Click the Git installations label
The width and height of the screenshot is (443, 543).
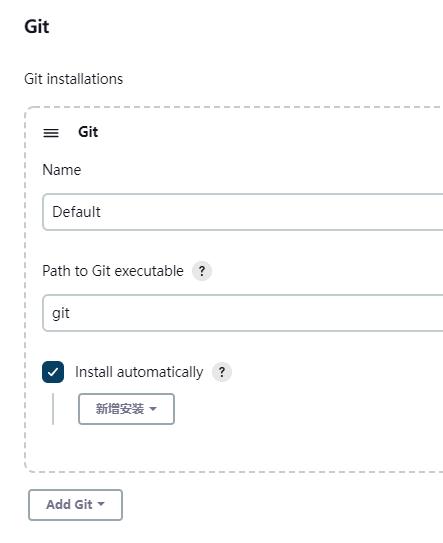[73, 79]
